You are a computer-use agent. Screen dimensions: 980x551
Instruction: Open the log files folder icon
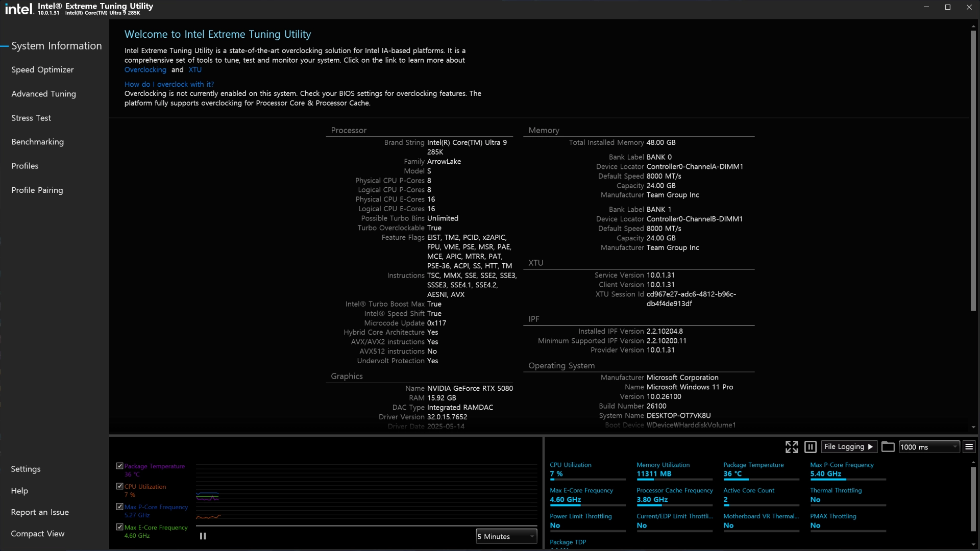pos(888,447)
